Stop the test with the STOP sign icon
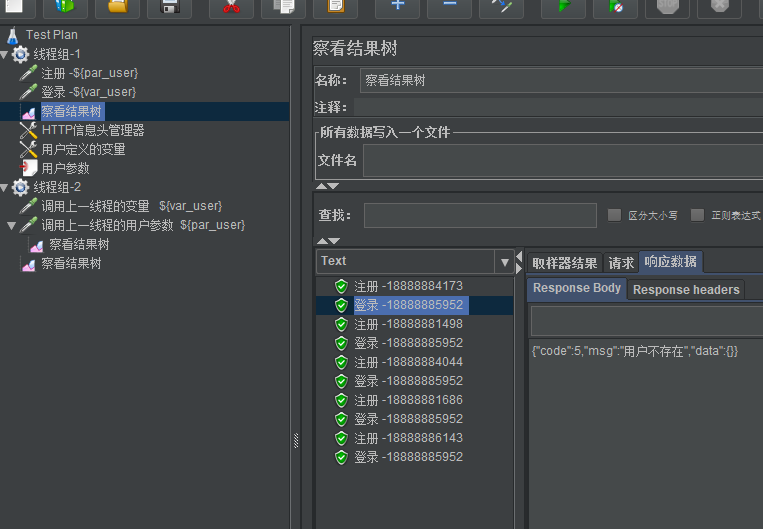 [668, 6]
